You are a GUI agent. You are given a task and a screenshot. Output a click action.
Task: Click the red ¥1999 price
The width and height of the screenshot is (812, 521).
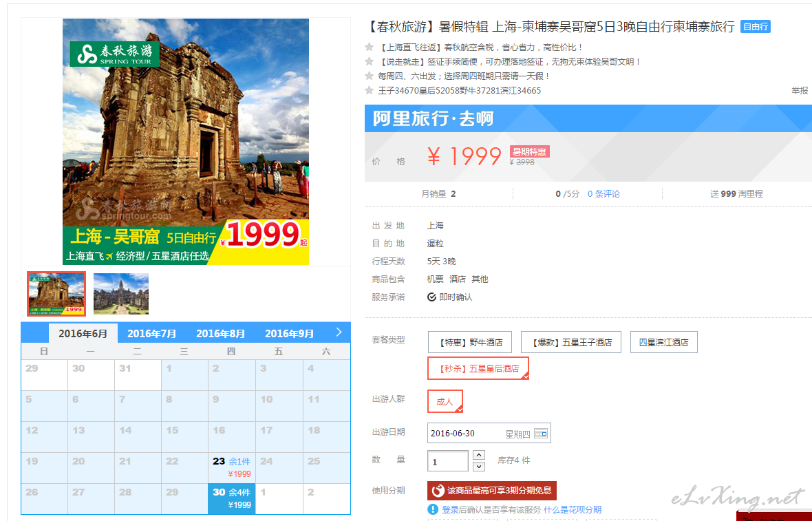464,156
